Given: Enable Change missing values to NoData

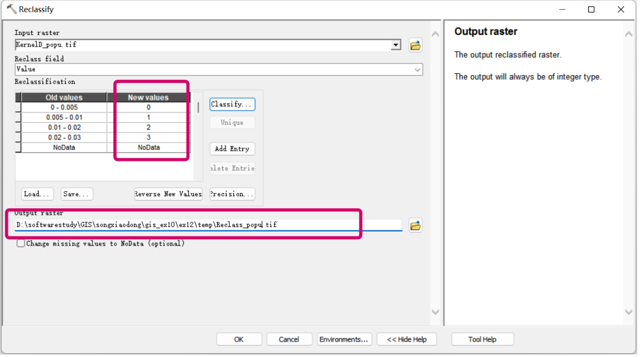Looking at the screenshot, I should pos(20,243).
